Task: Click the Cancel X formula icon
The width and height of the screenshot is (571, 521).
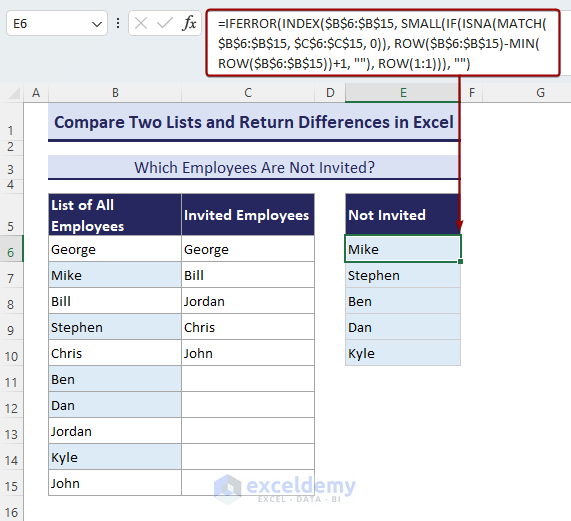Action: pos(141,24)
